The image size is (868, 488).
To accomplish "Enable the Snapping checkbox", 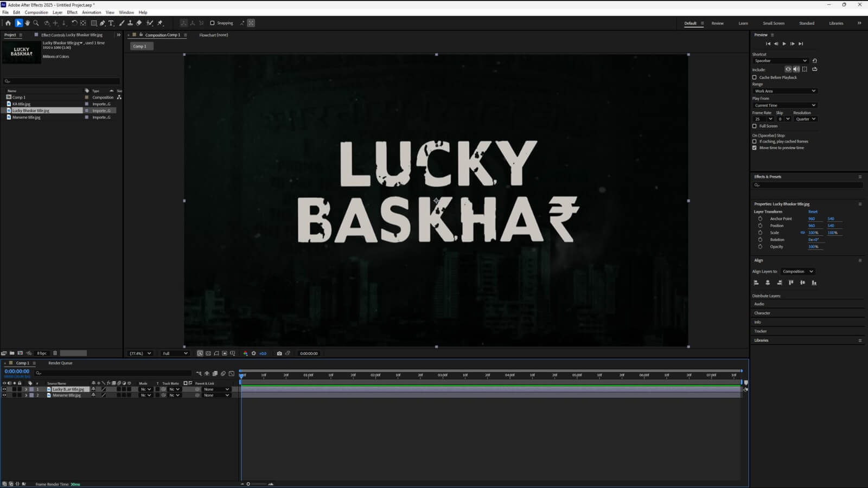I will pos(212,23).
